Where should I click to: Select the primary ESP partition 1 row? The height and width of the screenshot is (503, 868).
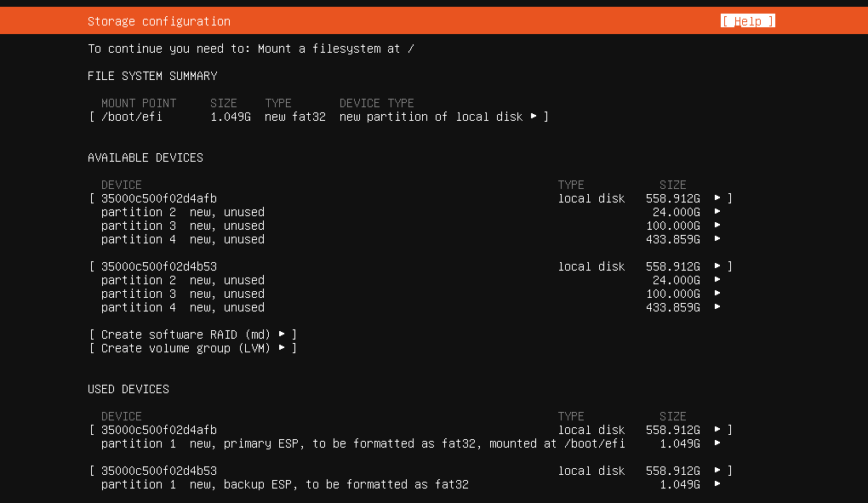363,443
